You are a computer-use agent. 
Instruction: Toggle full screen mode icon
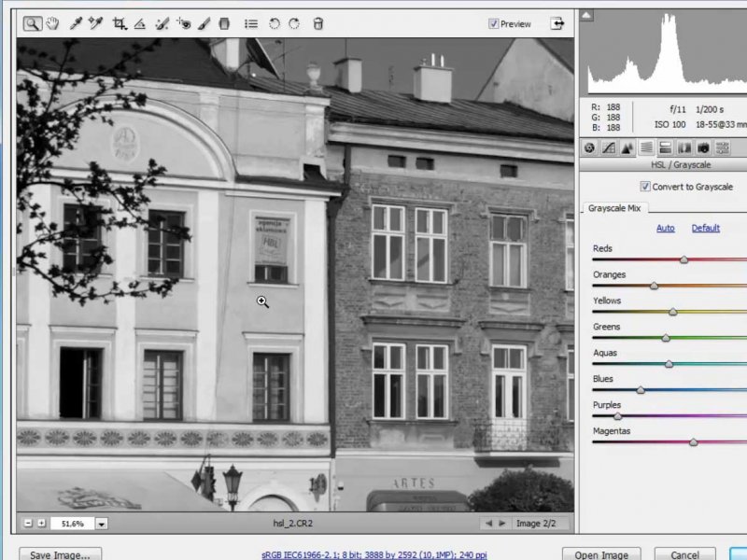tap(557, 23)
